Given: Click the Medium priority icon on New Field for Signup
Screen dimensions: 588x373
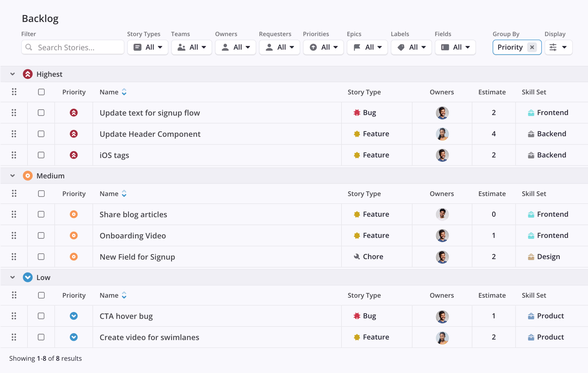Looking at the screenshot, I should point(74,257).
